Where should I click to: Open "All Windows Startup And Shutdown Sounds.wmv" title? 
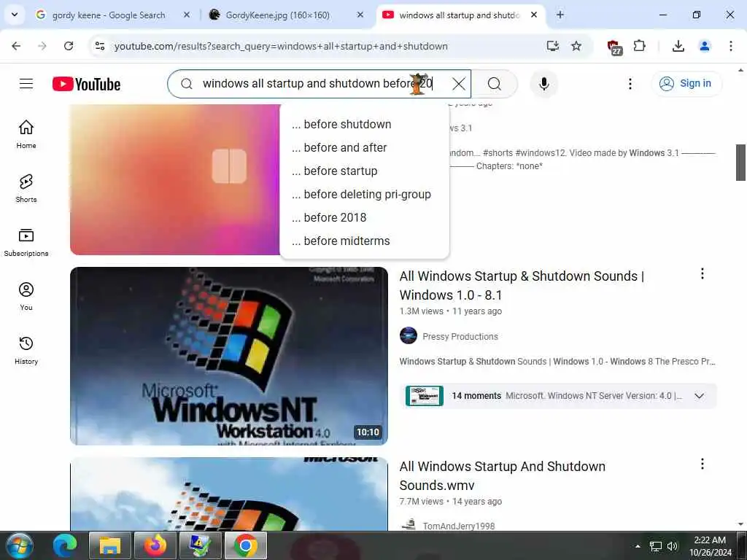(502, 475)
